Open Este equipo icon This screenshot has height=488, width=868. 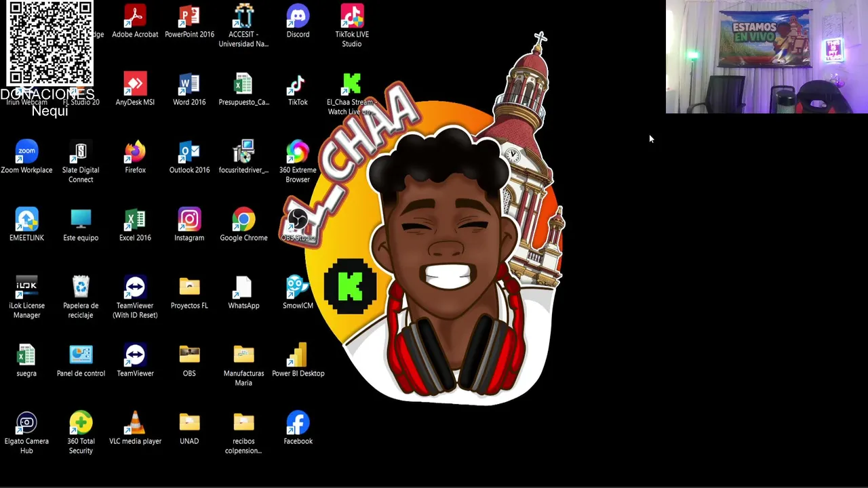click(81, 225)
